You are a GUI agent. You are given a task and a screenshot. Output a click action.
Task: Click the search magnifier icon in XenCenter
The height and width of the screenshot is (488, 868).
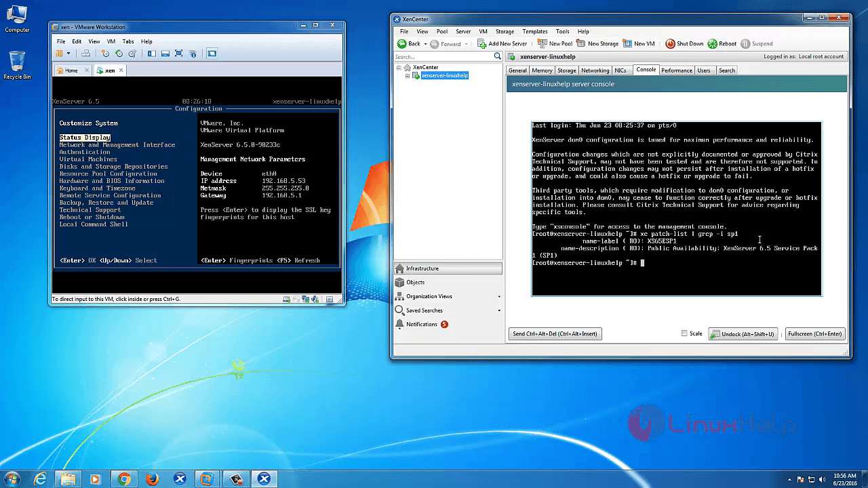point(497,56)
